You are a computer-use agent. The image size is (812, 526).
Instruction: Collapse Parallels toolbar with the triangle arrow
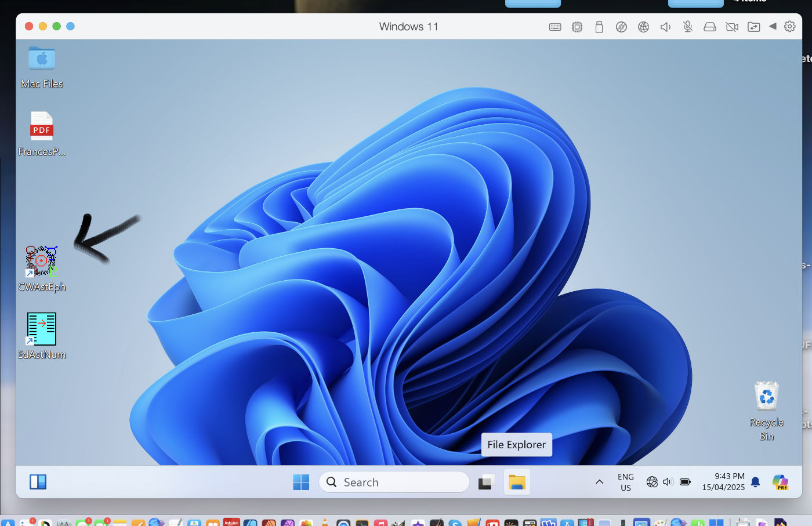coord(773,27)
